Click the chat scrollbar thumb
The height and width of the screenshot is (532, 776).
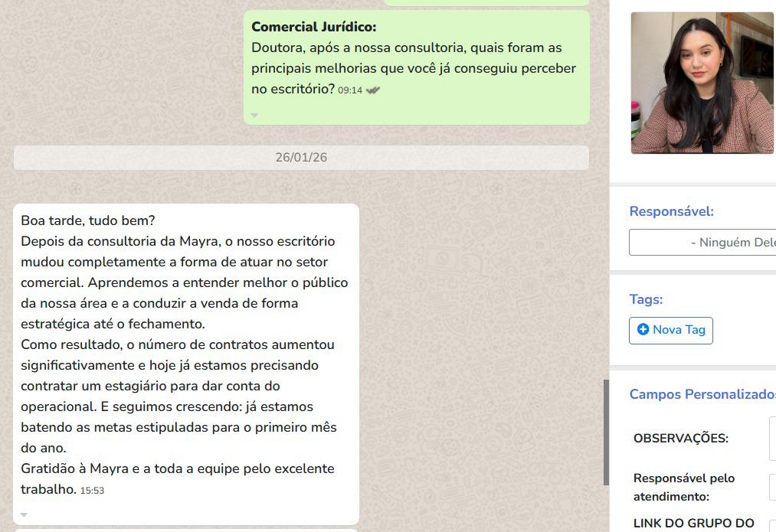[x=606, y=432]
